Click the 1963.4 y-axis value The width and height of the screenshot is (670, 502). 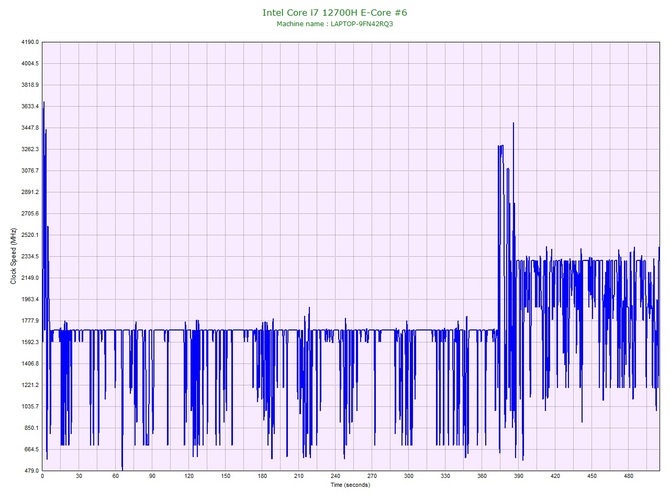click(30, 299)
